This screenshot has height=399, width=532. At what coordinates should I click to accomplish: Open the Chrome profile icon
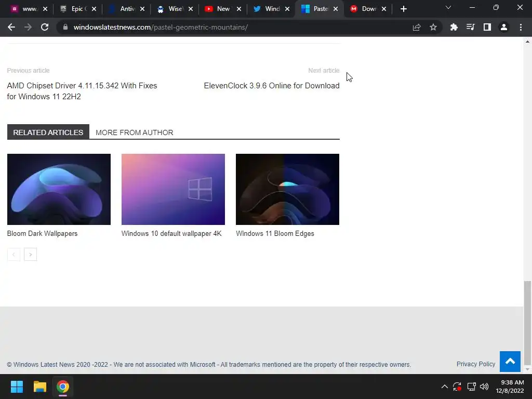(504, 27)
